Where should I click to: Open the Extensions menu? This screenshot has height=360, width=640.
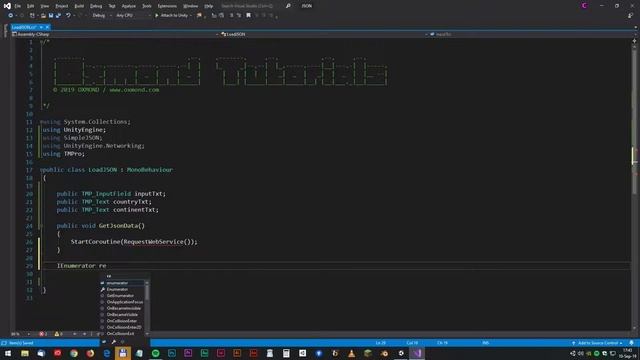(167, 6)
